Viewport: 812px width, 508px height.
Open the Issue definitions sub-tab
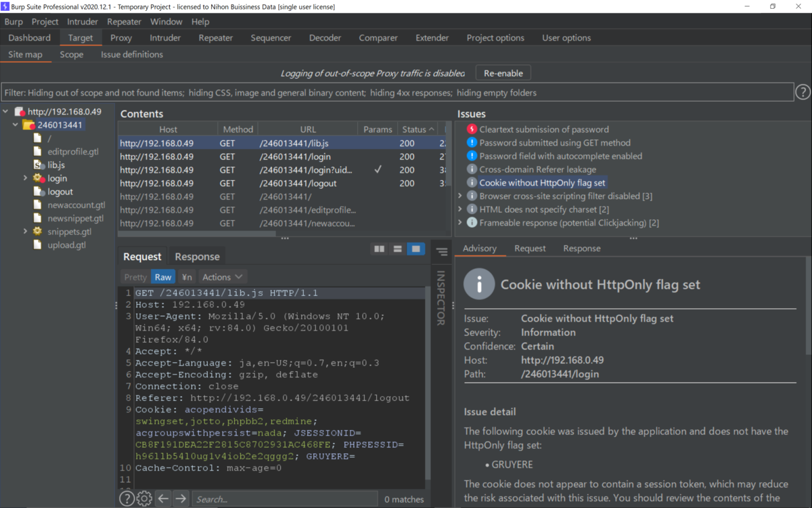tap(132, 54)
